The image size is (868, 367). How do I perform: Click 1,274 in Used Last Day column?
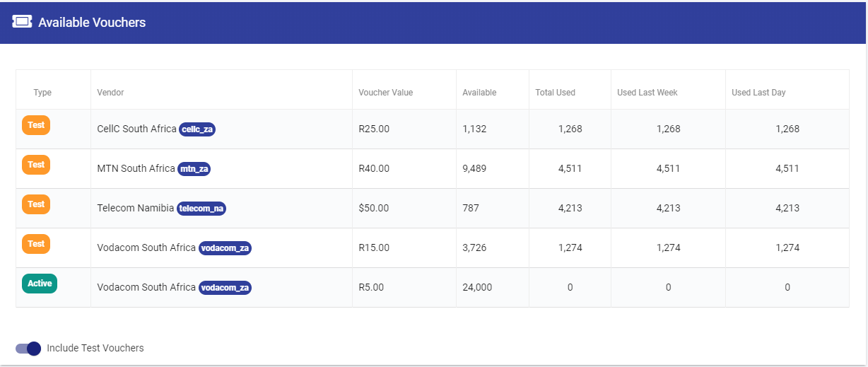[787, 247]
